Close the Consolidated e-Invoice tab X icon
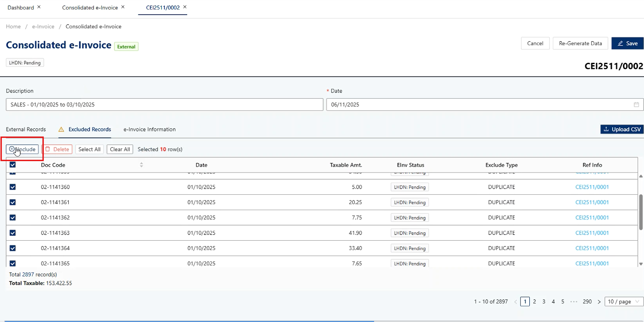Screen dimensions: 644x322 coord(123,7)
